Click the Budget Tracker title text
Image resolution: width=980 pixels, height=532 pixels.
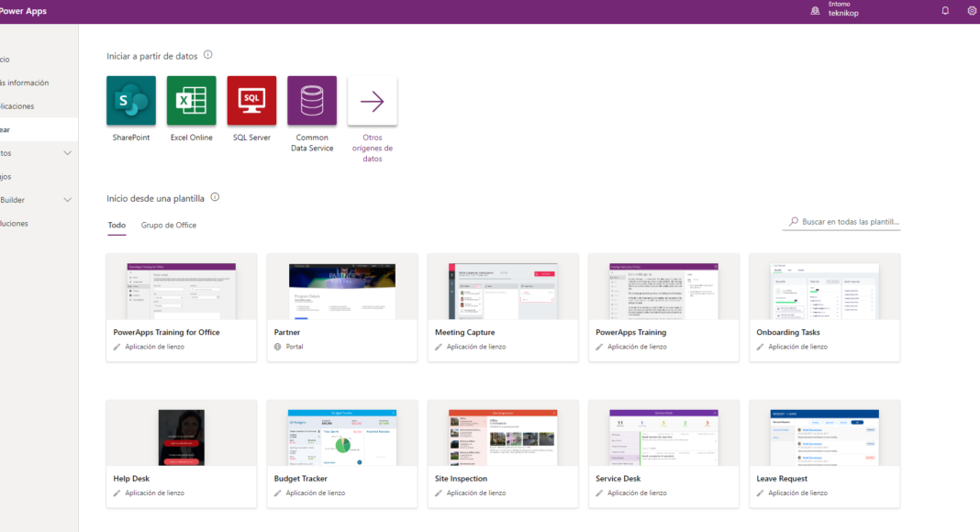(x=301, y=478)
